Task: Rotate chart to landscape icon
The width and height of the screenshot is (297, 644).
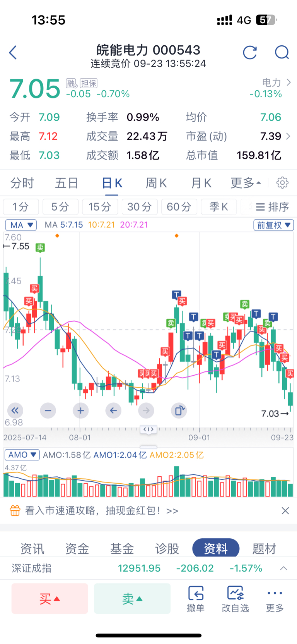Action: click(179, 410)
